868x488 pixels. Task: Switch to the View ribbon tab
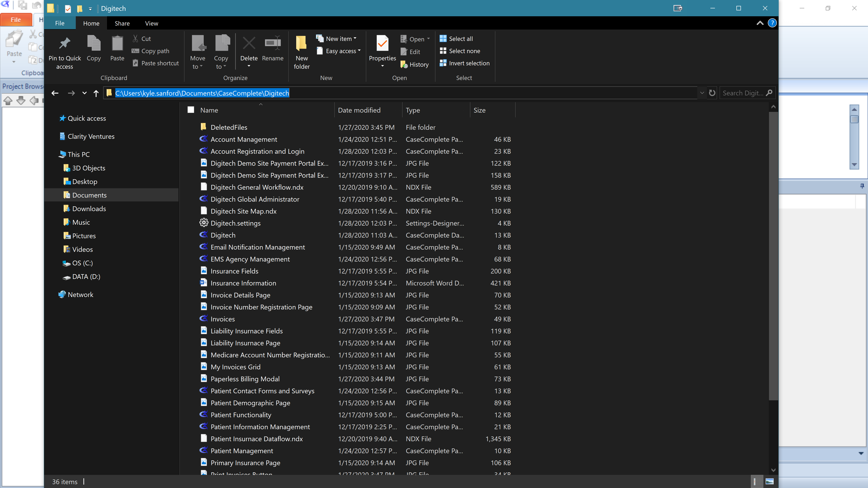(152, 23)
